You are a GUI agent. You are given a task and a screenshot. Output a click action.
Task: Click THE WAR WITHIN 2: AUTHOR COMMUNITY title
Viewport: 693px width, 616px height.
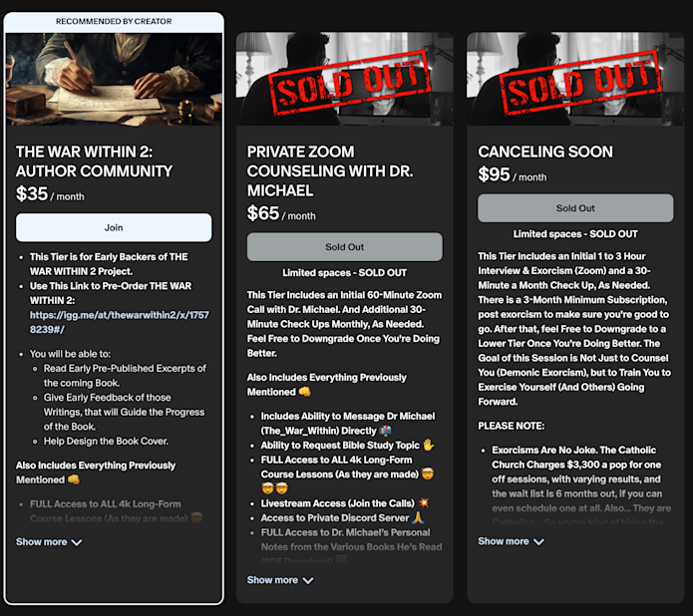click(94, 161)
